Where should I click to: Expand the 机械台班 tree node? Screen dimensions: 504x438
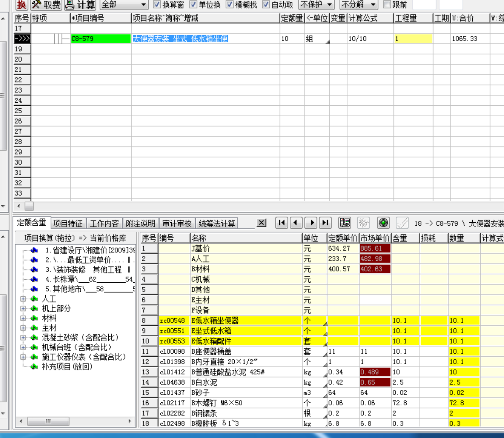pos(23,347)
